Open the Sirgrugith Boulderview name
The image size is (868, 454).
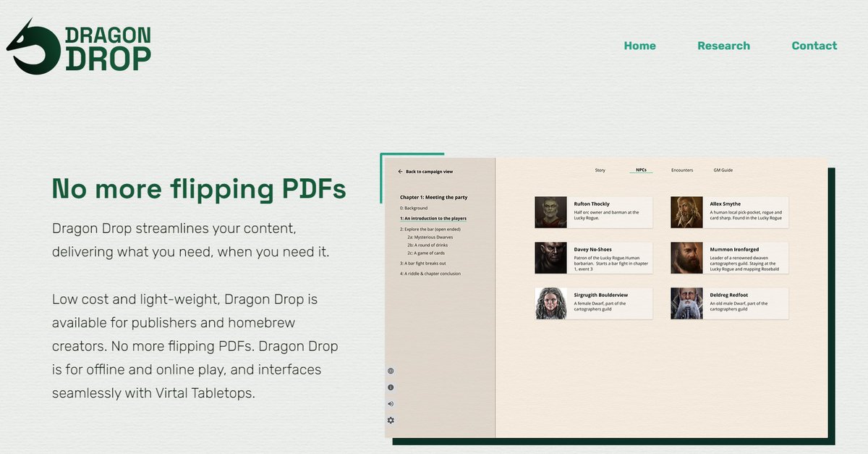[x=600, y=295]
